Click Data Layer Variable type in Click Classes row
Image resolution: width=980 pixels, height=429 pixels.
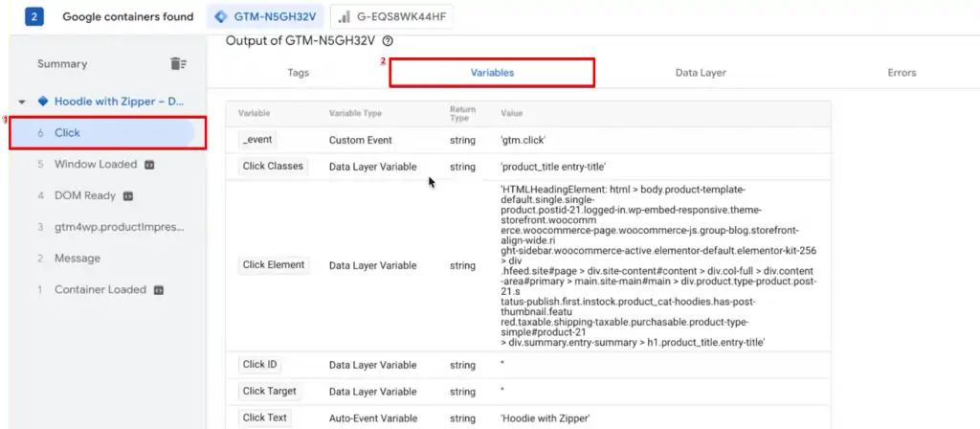373,167
